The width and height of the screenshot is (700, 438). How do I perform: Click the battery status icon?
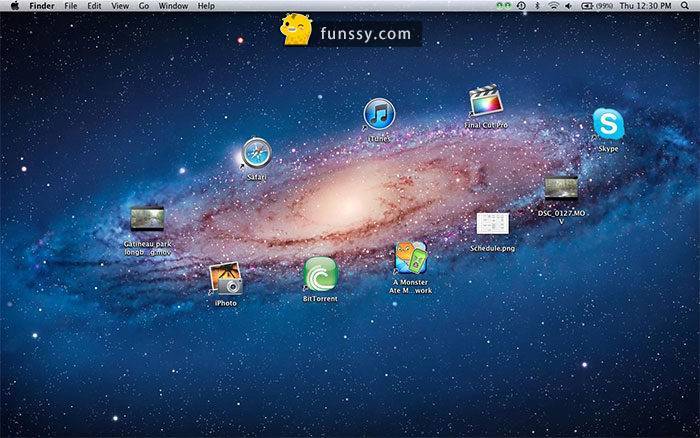click(587, 6)
